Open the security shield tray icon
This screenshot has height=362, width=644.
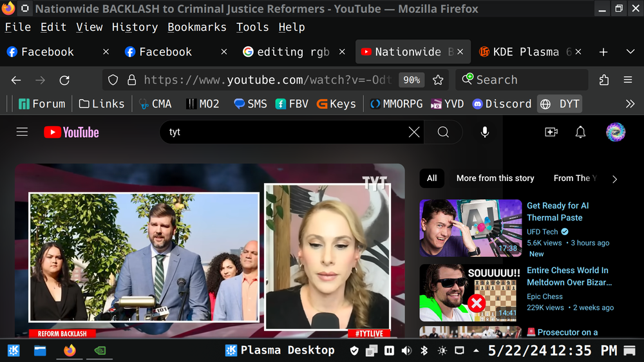coord(354,350)
